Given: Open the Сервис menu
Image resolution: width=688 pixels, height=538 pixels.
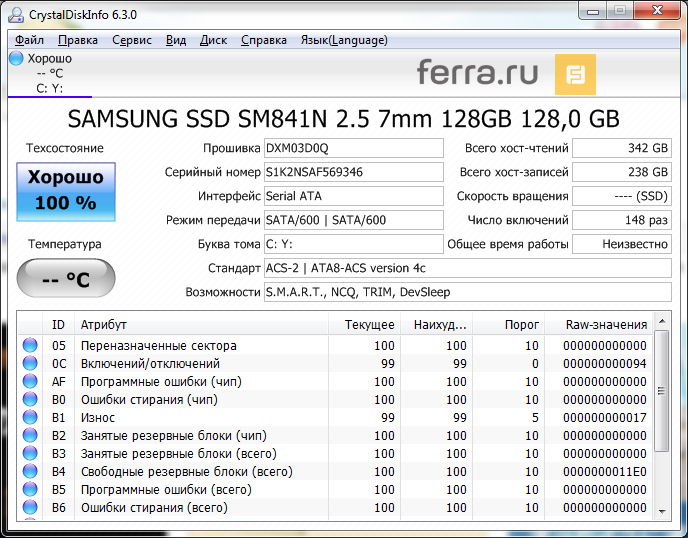Looking at the screenshot, I should 132,40.
